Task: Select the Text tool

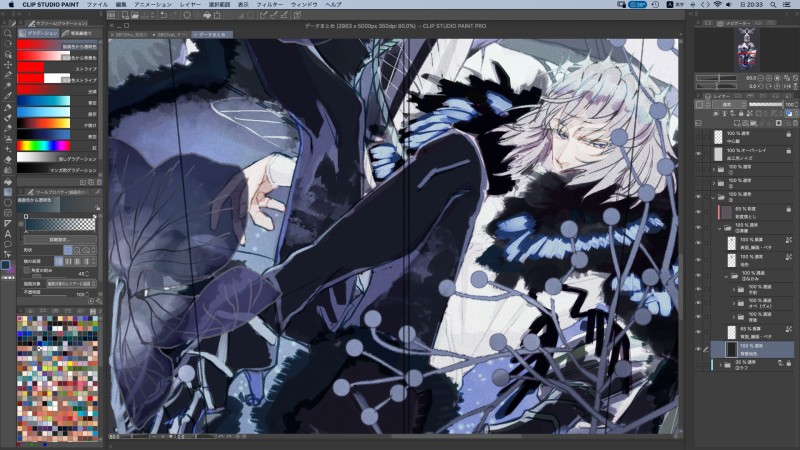Action: [x=8, y=234]
